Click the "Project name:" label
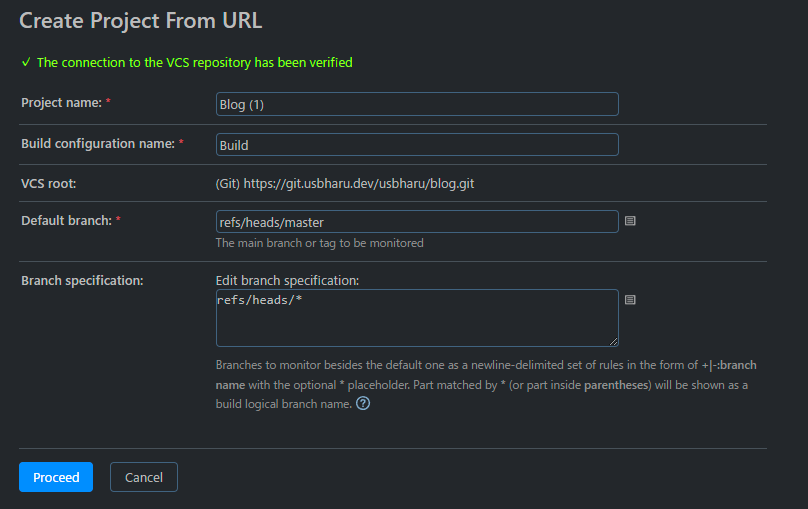The height and width of the screenshot is (509, 808). click(61, 103)
